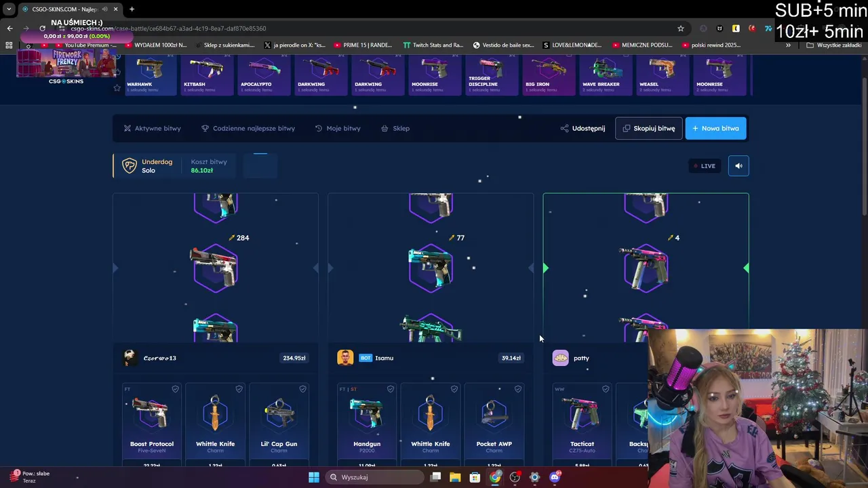Open the polski rewind 2025 bookmark
The width and height of the screenshot is (868, 488).
pos(711,45)
